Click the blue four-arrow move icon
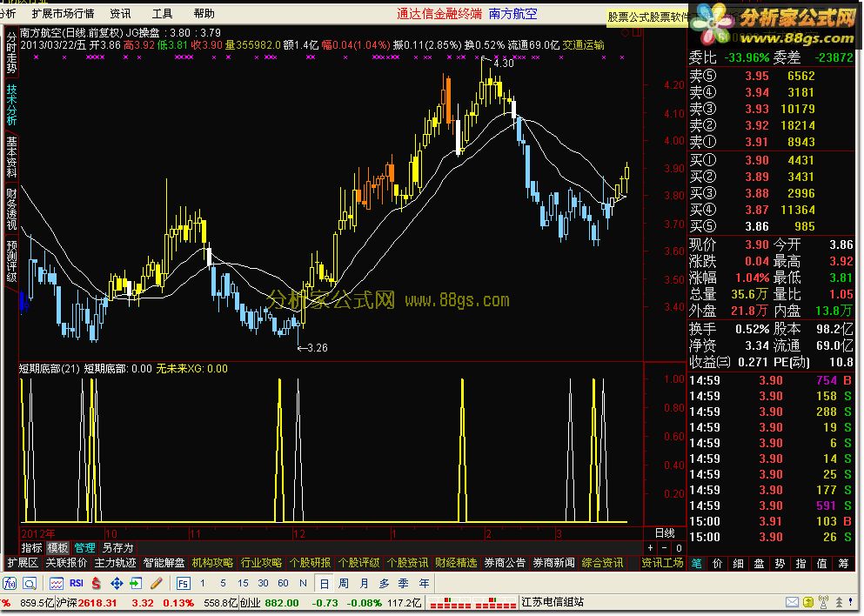The image size is (864, 616). (117, 583)
